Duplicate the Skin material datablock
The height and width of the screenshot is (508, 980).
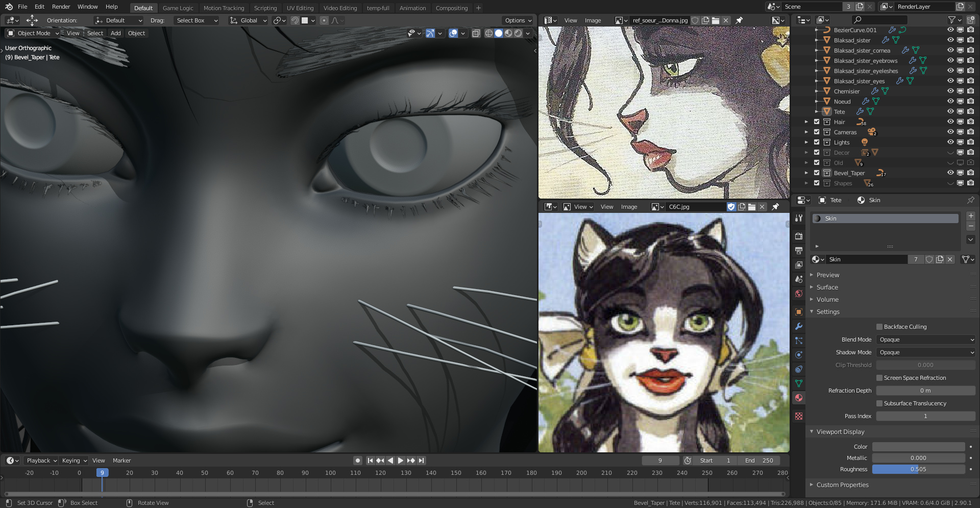click(x=940, y=259)
